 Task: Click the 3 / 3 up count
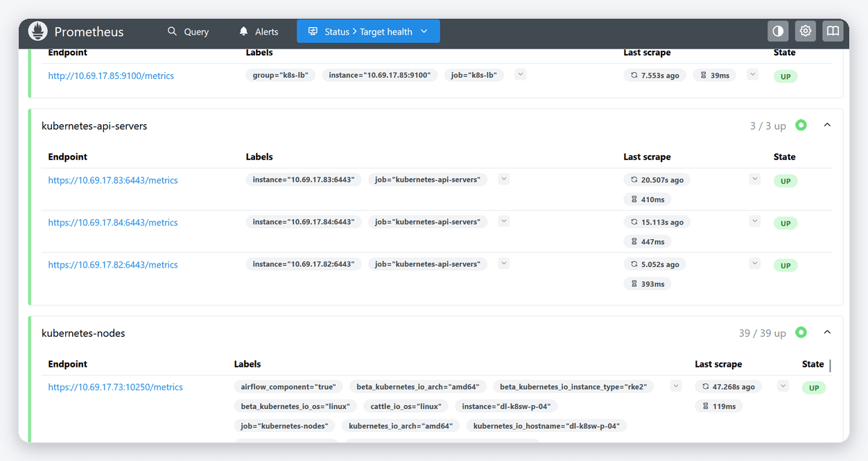[768, 126]
